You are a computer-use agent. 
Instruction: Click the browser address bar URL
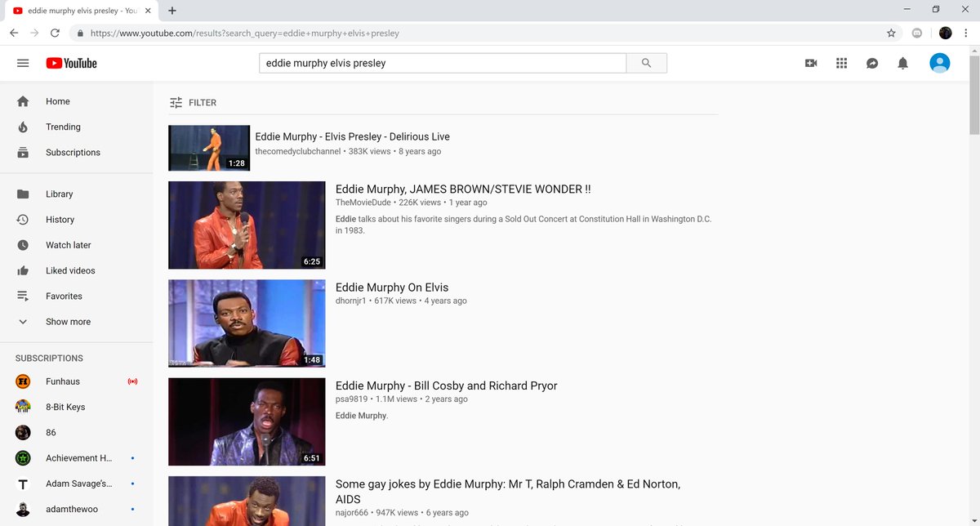click(x=245, y=33)
